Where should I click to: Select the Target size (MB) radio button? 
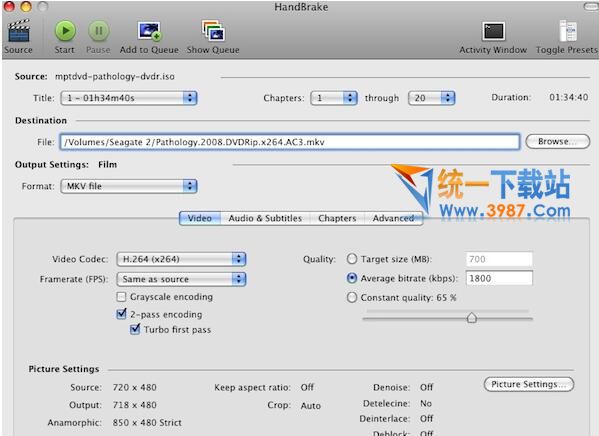(352, 259)
